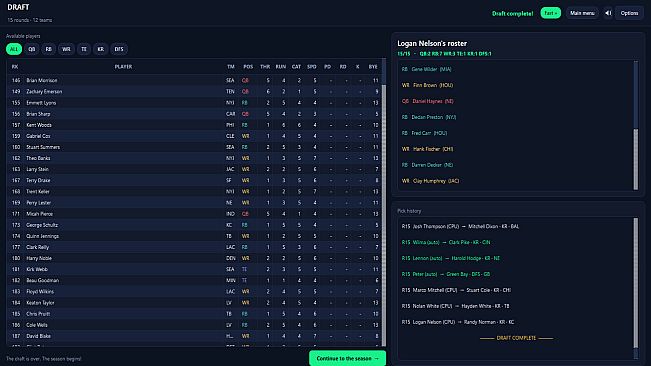
Task: Filter available players by KR
Action: 100,49
